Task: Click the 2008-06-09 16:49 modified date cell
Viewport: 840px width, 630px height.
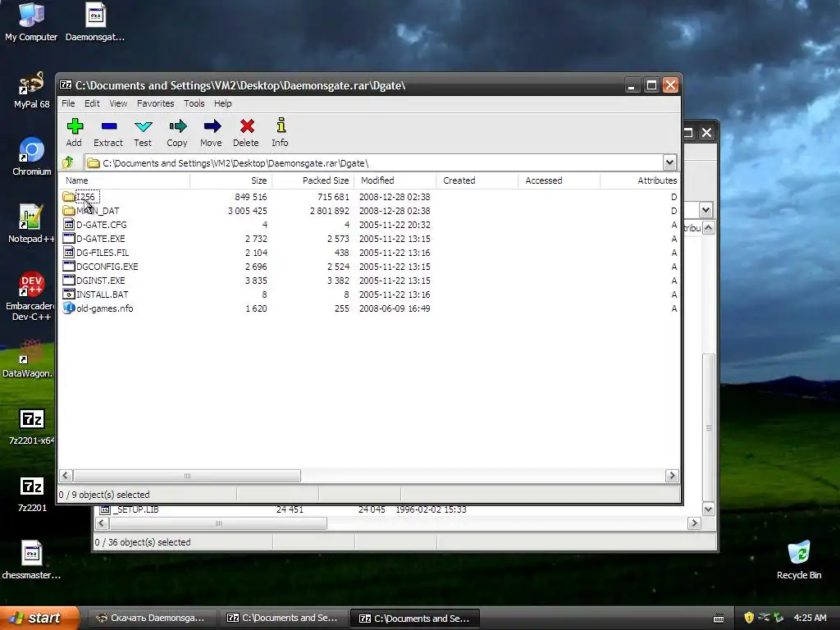Action: (x=395, y=308)
